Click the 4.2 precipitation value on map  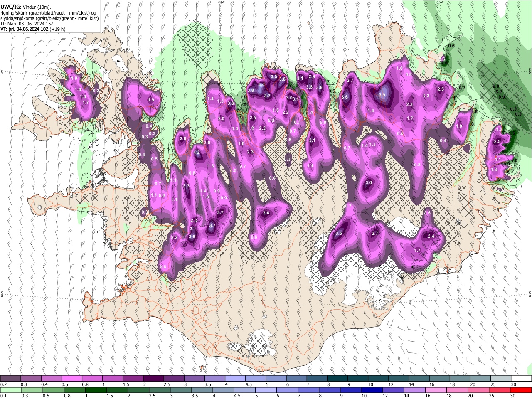coord(197,153)
